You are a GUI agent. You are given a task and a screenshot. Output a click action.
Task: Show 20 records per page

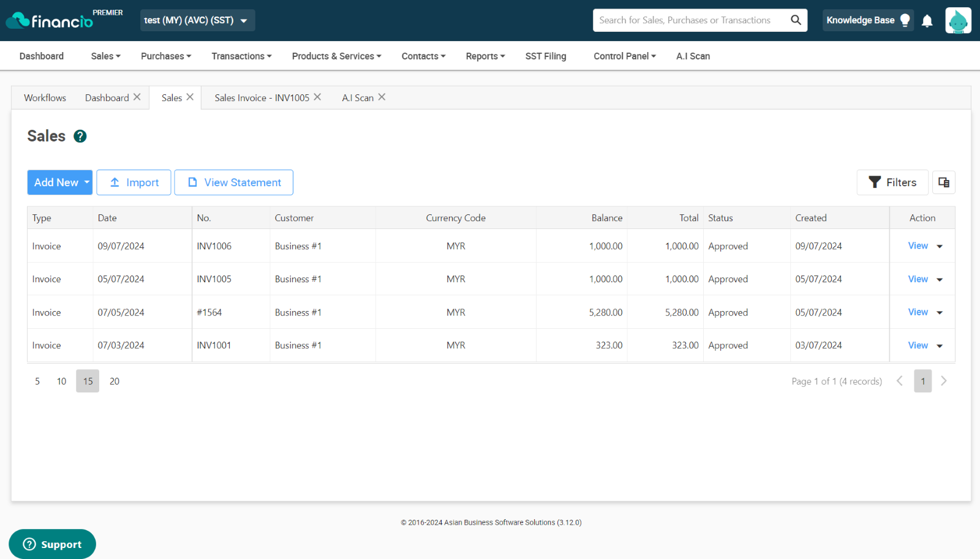[x=115, y=381]
